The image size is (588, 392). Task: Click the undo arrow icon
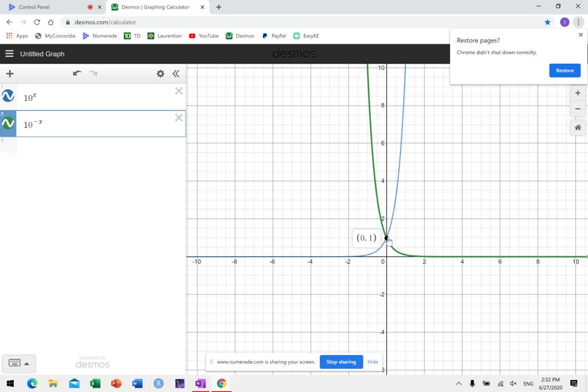78,74
